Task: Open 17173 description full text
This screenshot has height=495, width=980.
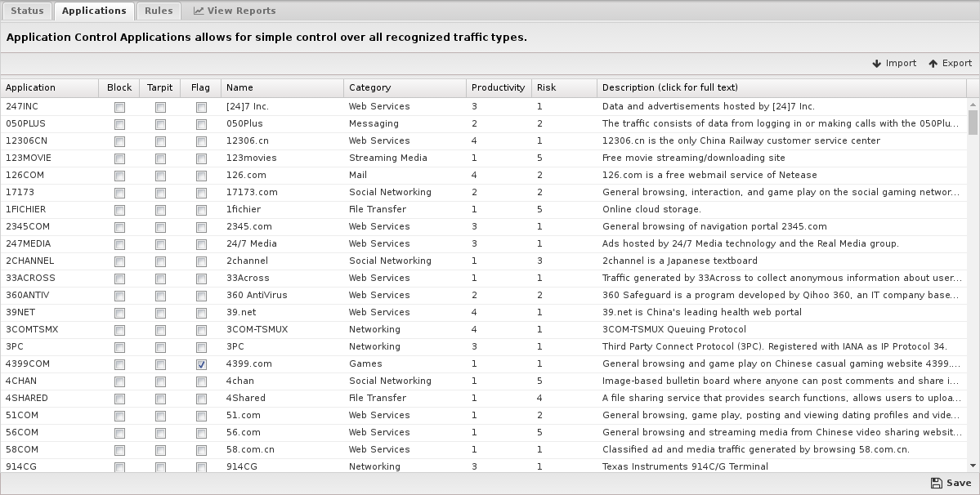Action: click(781, 192)
